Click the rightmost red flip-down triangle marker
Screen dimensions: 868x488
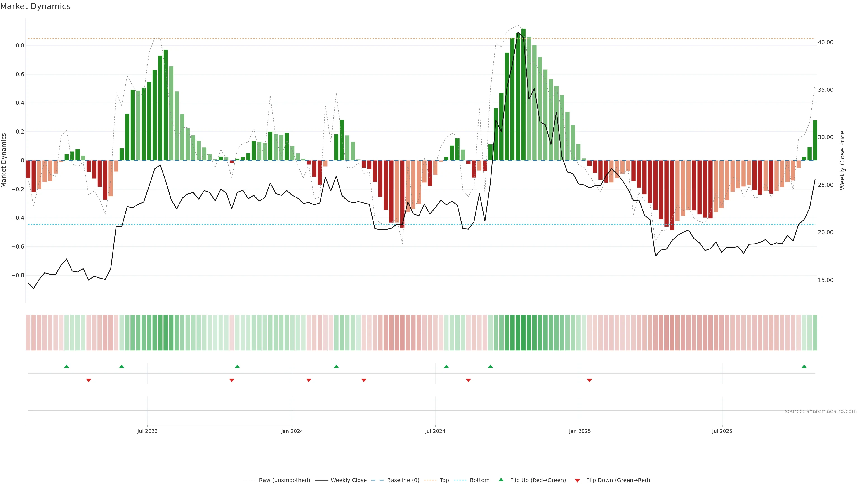coord(589,380)
